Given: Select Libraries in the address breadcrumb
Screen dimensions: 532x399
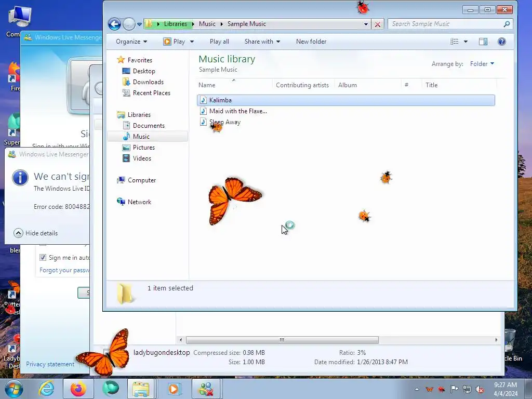Looking at the screenshot, I should click(x=175, y=24).
